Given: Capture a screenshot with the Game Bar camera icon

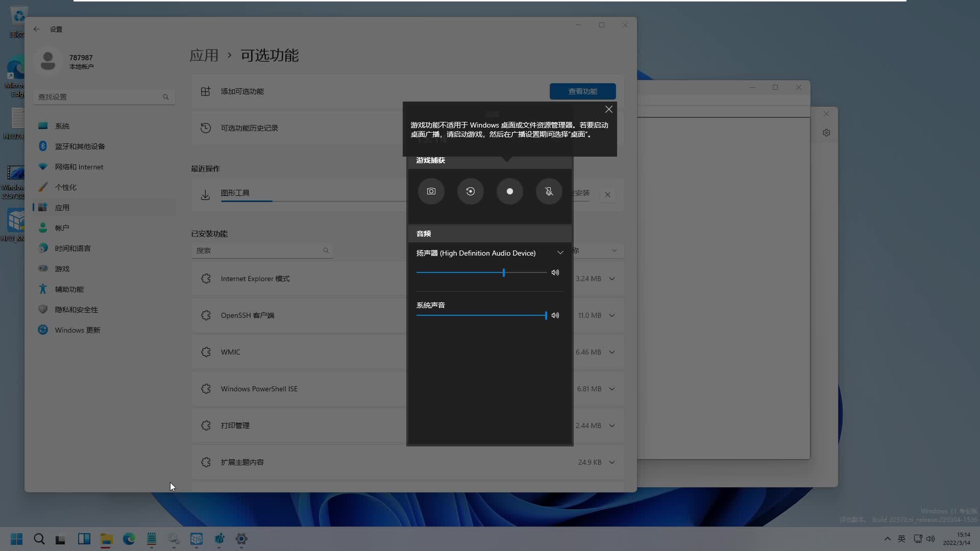Looking at the screenshot, I should pos(431,191).
